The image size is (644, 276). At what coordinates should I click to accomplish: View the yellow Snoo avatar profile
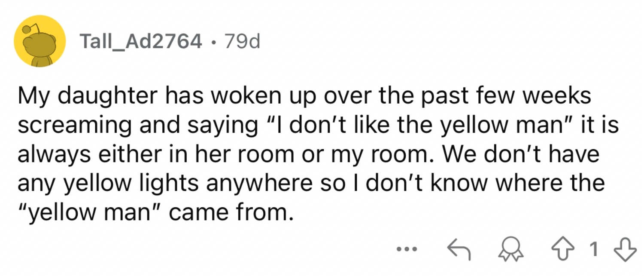[x=39, y=41]
